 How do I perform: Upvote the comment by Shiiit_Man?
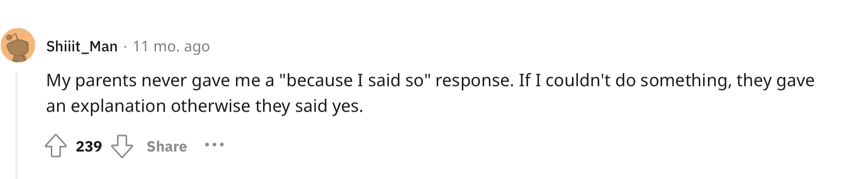[x=56, y=146]
